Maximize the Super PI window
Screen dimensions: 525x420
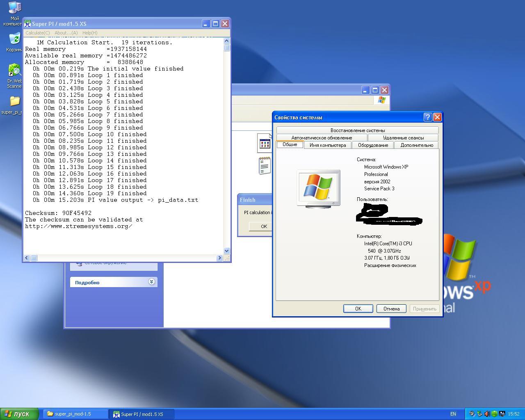215,24
